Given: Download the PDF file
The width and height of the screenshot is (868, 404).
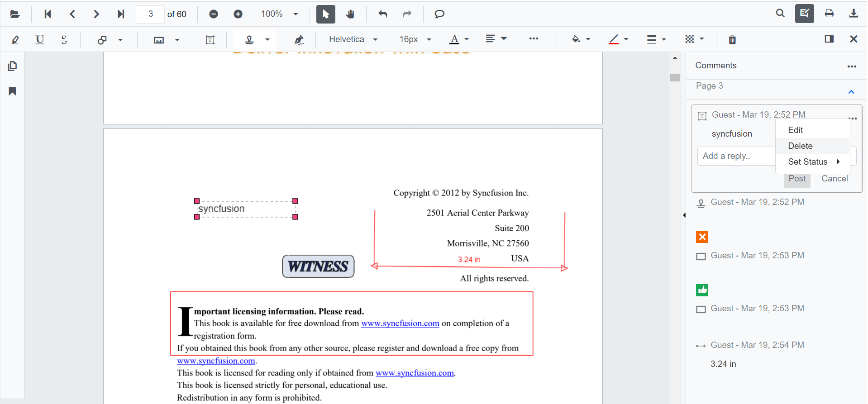Looking at the screenshot, I should tap(854, 14).
